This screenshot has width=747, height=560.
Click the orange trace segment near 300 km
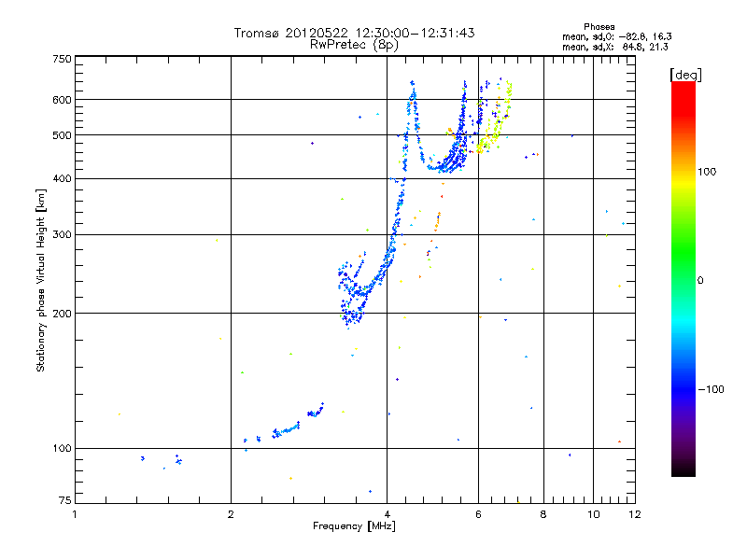[437, 222]
